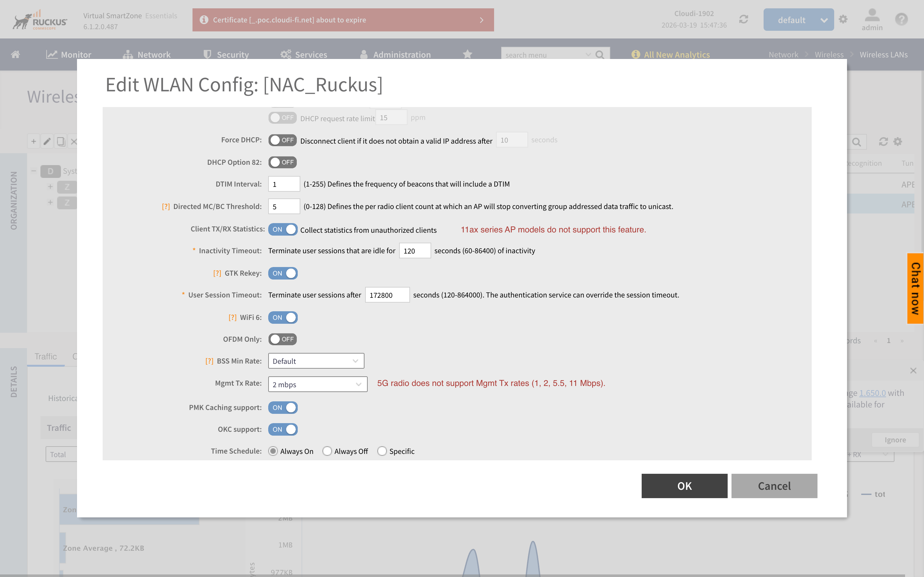The image size is (924, 577).
Task: Click the home icon in navigation bar
Action: click(16, 54)
